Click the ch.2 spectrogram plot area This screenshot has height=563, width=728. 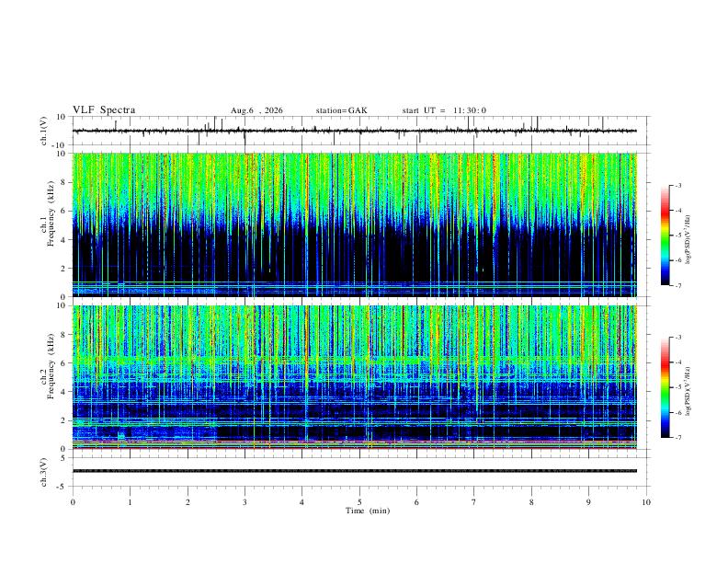(x=354, y=377)
